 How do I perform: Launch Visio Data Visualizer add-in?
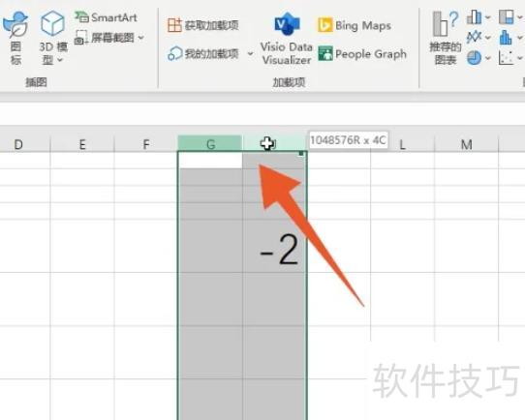coord(287,39)
